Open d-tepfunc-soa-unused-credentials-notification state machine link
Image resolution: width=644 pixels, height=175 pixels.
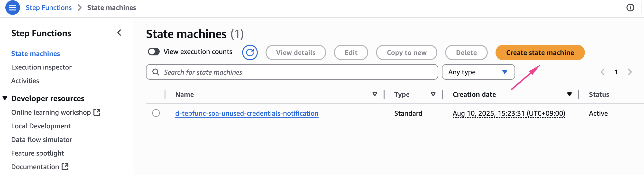tap(247, 113)
